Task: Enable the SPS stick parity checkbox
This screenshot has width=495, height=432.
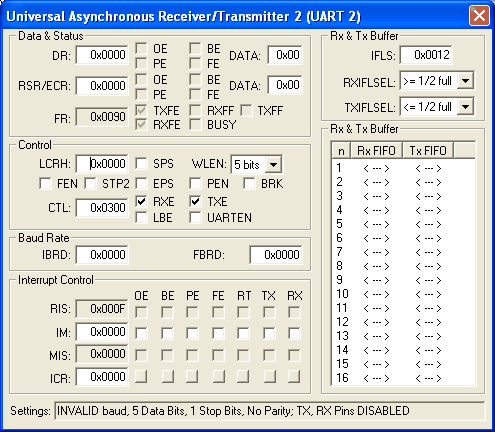Action: 141,164
